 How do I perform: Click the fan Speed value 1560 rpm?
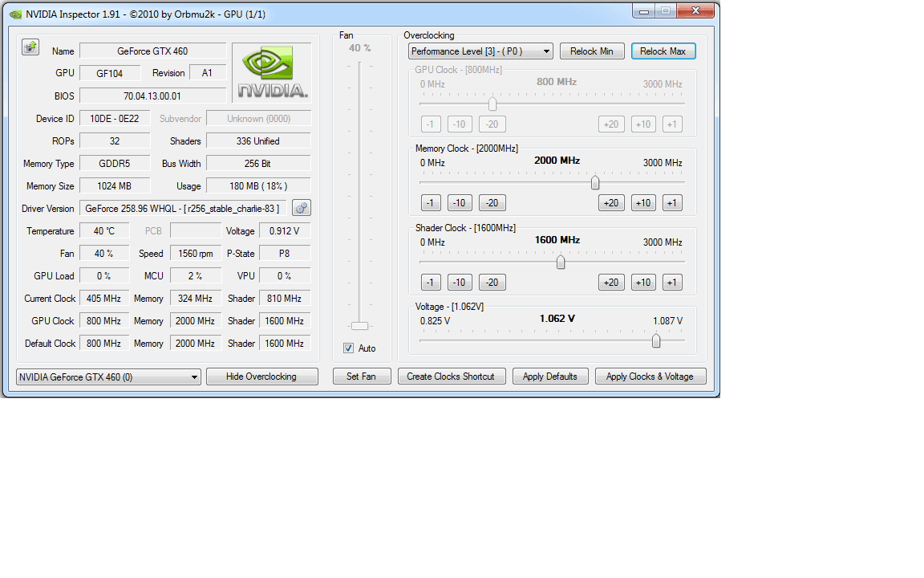pyautogui.click(x=196, y=254)
